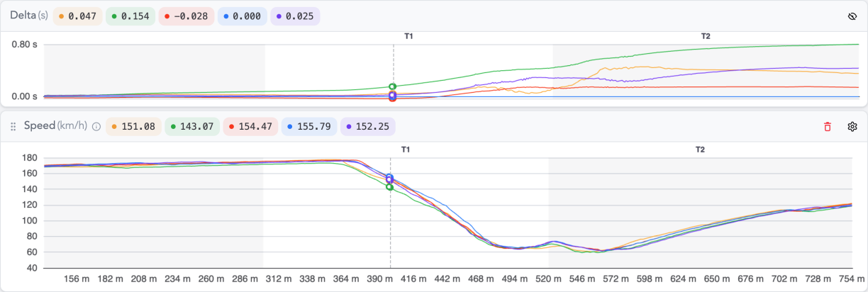Toggle the red -0.028 delta series

pos(186,16)
